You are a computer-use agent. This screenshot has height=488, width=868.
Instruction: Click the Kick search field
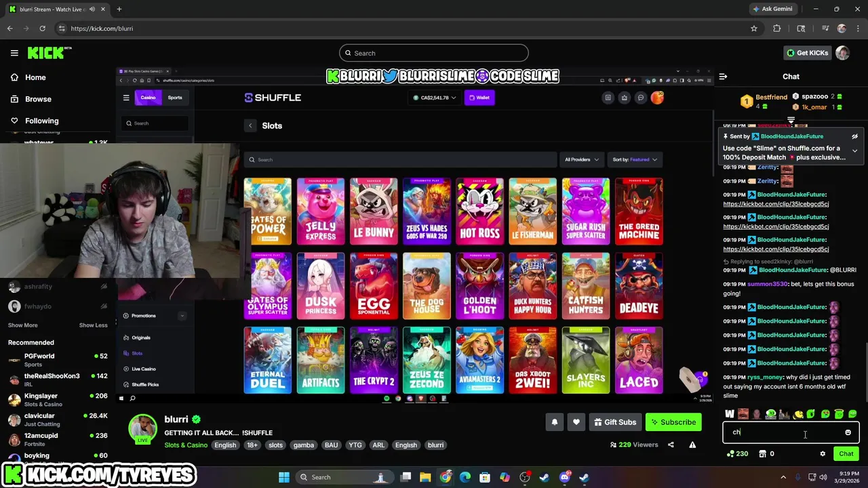434,53
